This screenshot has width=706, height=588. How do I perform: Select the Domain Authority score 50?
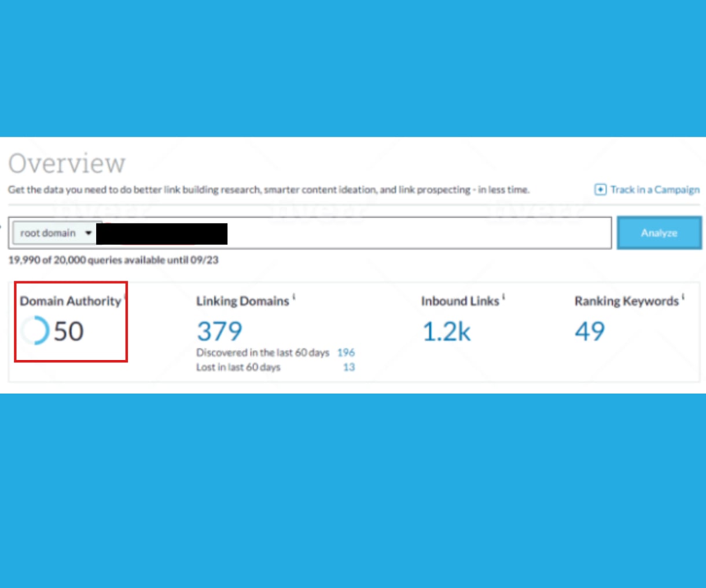[69, 331]
